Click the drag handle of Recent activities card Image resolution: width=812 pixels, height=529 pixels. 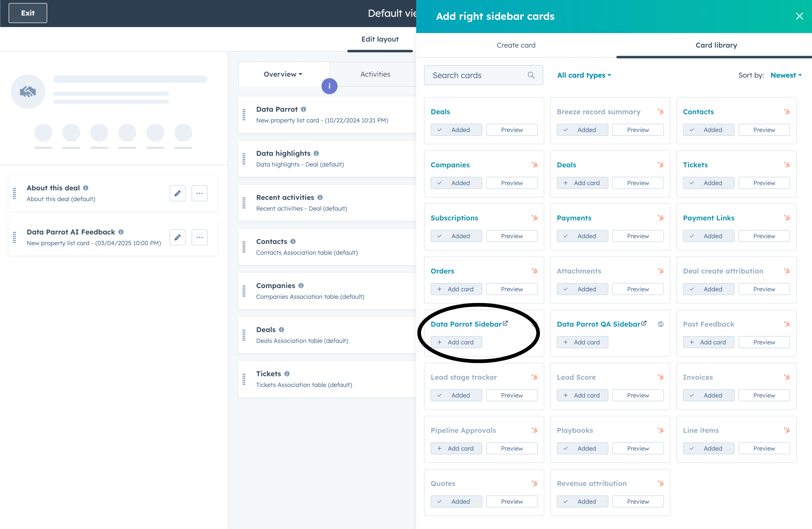point(244,203)
